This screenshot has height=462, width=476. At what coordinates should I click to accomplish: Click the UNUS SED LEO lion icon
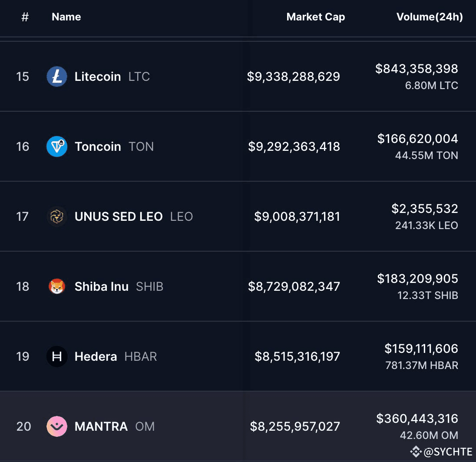(57, 216)
